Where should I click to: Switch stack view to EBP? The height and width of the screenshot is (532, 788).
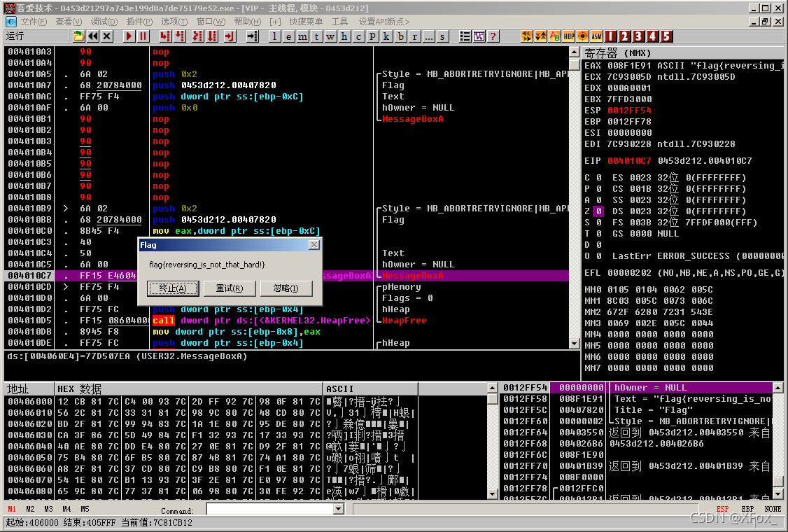(x=747, y=509)
